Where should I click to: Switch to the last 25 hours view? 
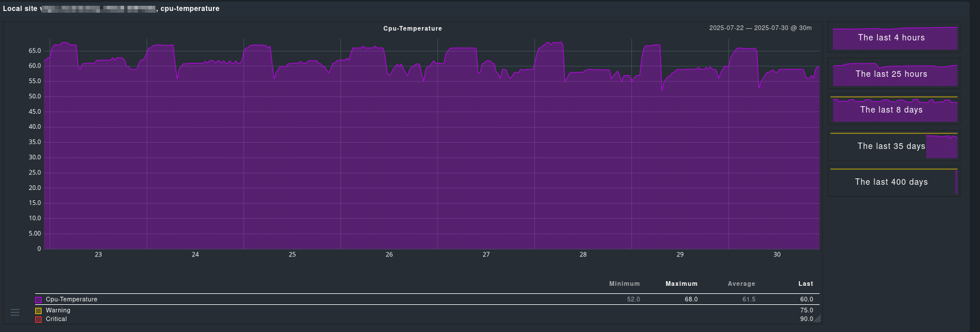pyautogui.click(x=893, y=74)
